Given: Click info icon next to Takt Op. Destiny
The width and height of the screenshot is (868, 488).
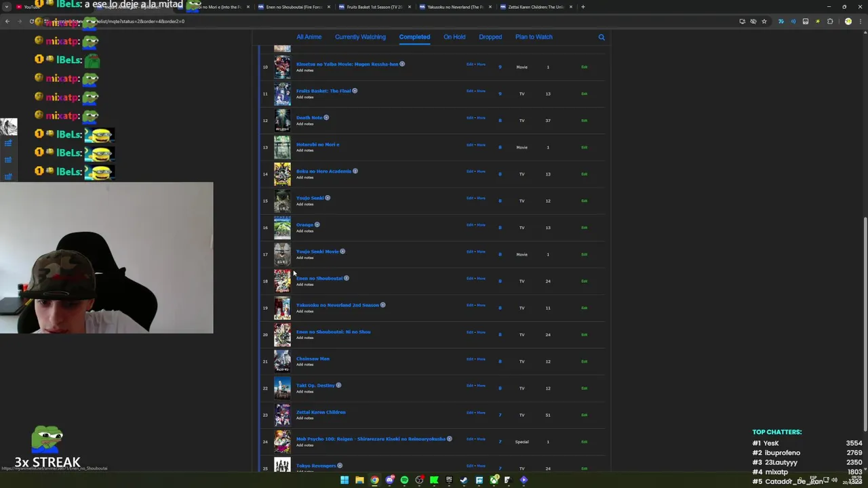Looking at the screenshot, I should pos(338,385).
